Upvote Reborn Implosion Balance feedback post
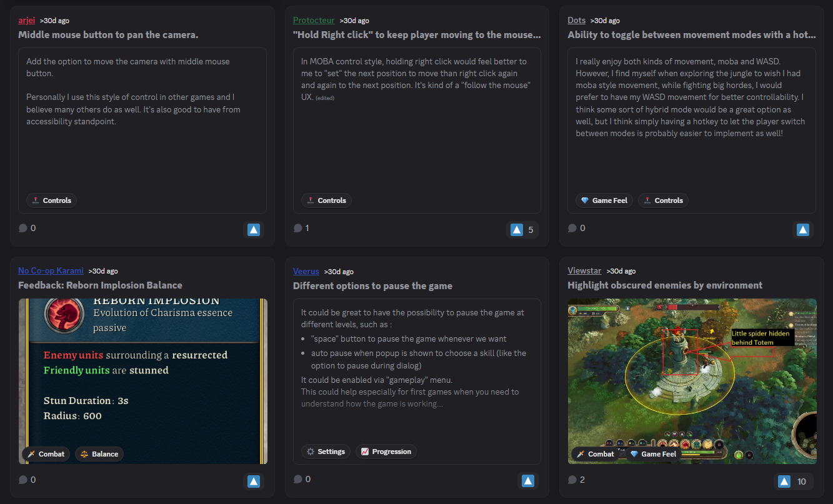The width and height of the screenshot is (833, 504). coord(254,482)
